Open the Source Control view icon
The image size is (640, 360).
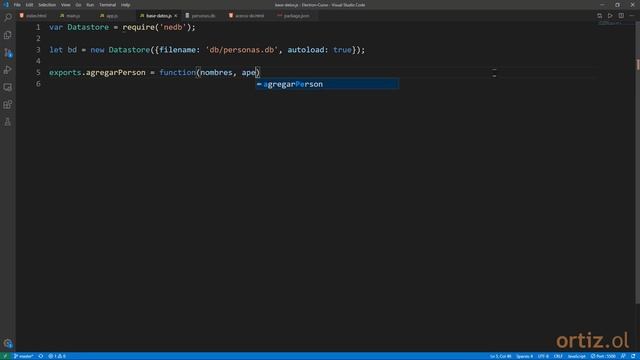tap(7, 53)
